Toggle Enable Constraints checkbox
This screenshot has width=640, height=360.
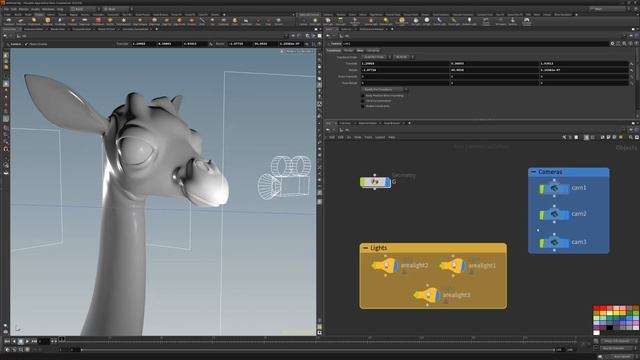[362, 106]
